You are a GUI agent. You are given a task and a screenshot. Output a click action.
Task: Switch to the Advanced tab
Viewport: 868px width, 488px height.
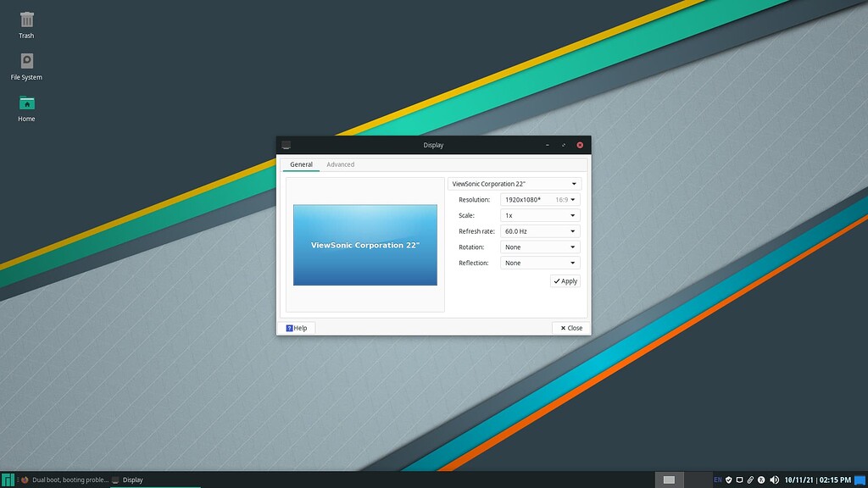tap(340, 164)
